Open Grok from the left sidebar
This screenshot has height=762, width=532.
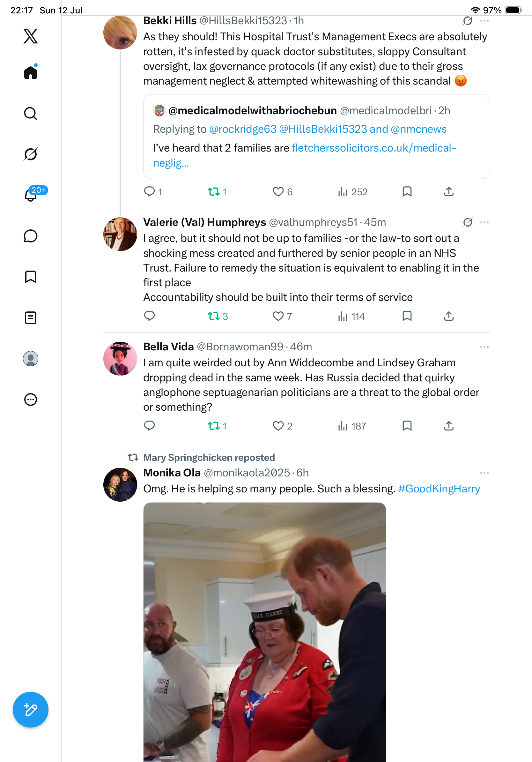(31, 154)
